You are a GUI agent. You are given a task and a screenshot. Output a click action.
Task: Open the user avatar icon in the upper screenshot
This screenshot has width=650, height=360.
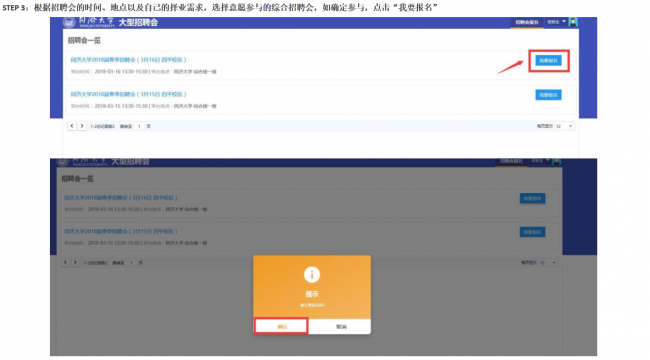pyautogui.click(x=573, y=22)
